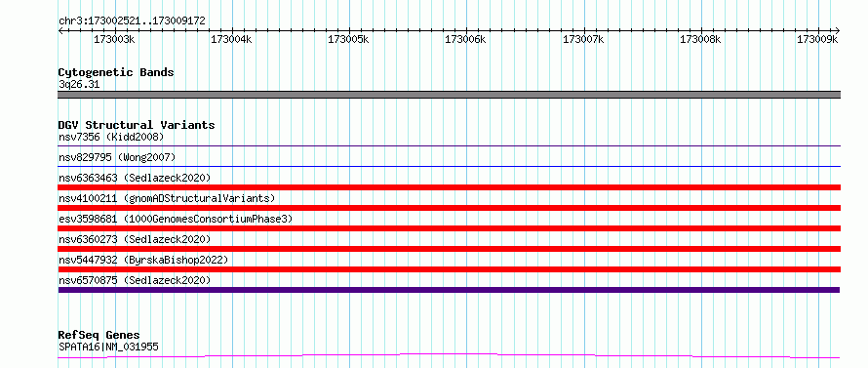Viewport: 868px width, 368px height.
Task: Click the purple bar for nsv6570875
Action: 449,290
